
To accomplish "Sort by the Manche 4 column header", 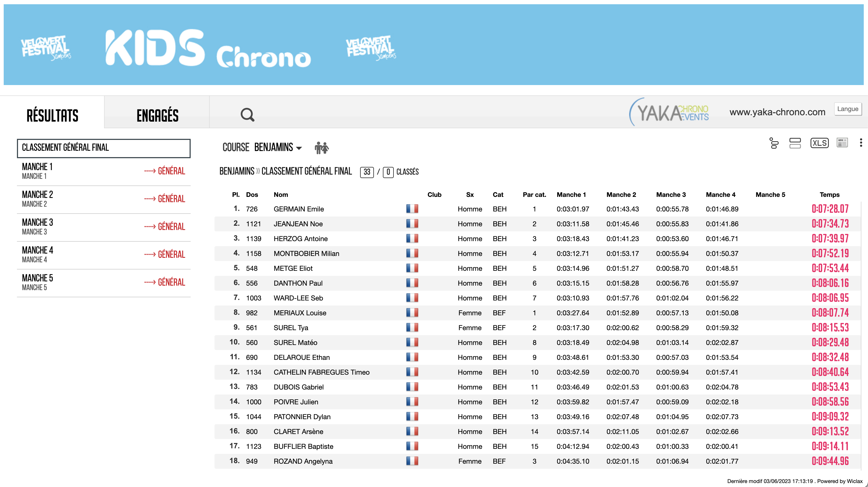I will pyautogui.click(x=721, y=194).
